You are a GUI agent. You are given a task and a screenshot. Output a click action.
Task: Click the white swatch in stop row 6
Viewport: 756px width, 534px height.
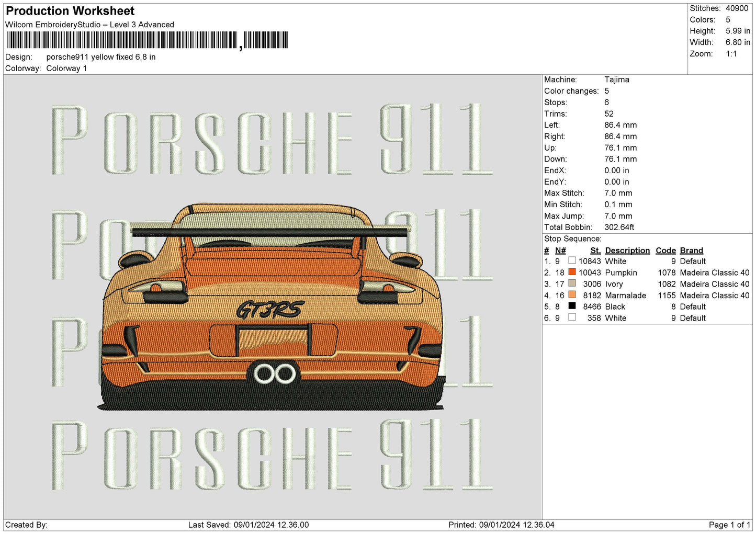[x=572, y=317]
